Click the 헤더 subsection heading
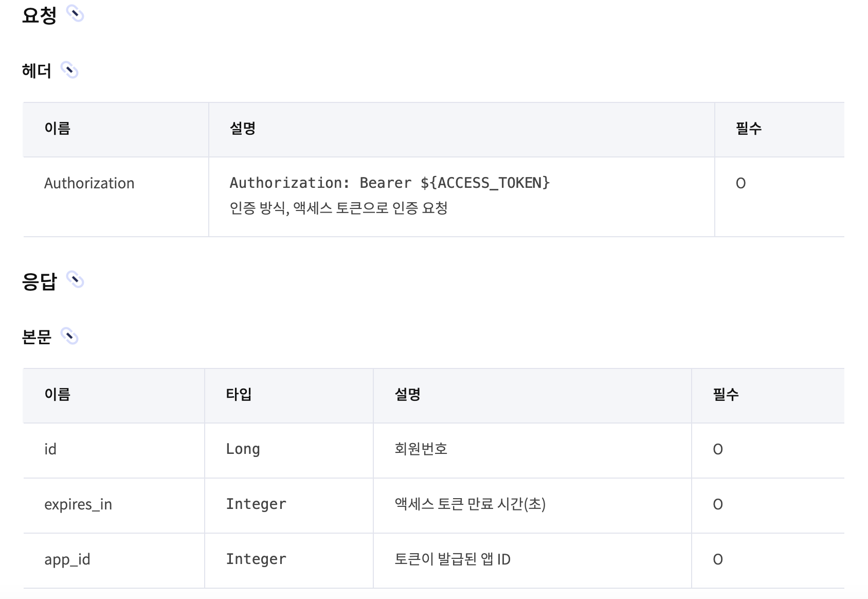The image size is (868, 599). [37, 71]
